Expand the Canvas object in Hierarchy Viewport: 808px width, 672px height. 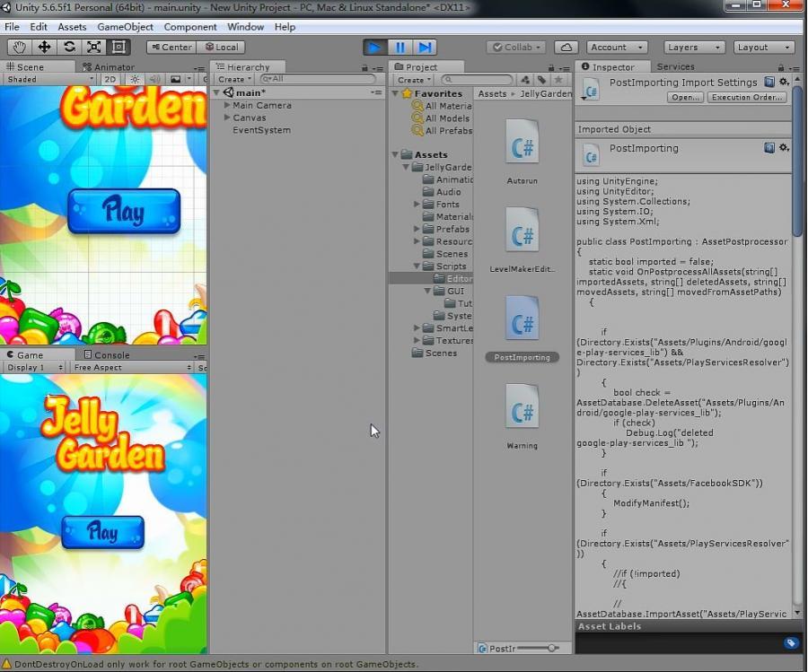click(225, 118)
